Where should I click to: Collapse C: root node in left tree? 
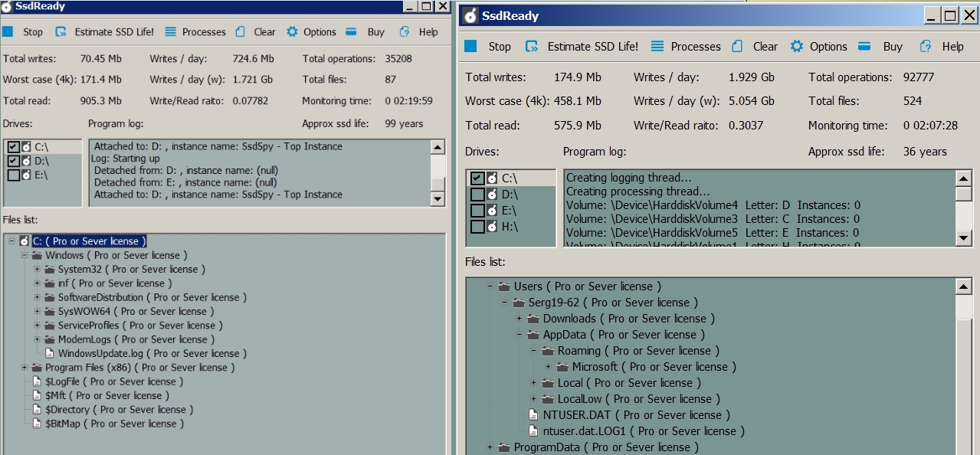click(x=11, y=241)
